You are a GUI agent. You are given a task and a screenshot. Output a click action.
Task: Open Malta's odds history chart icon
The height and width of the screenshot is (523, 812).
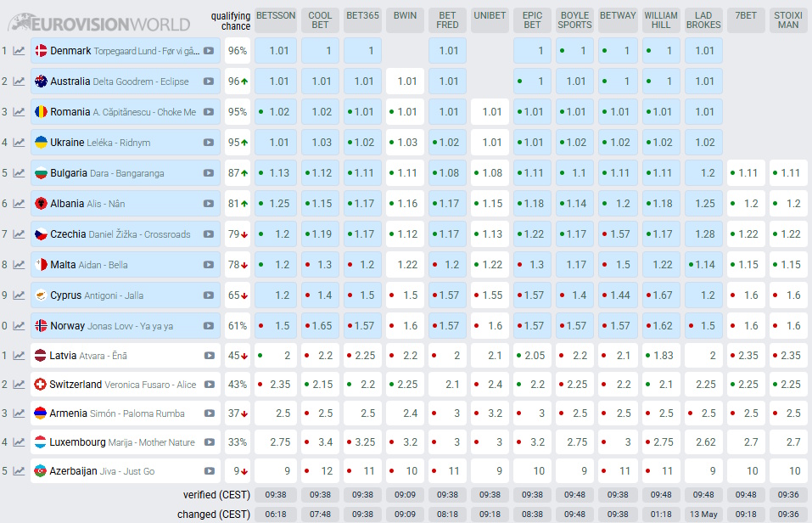coord(19,265)
